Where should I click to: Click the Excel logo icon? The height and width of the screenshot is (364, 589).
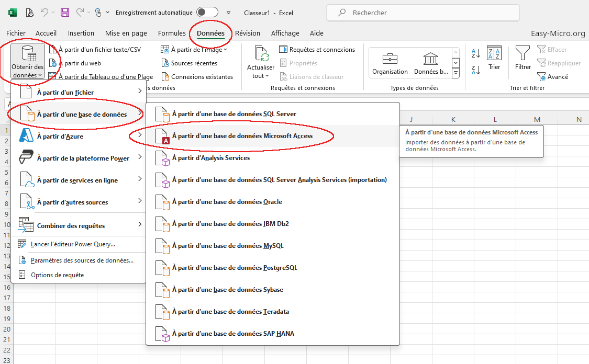[13, 13]
